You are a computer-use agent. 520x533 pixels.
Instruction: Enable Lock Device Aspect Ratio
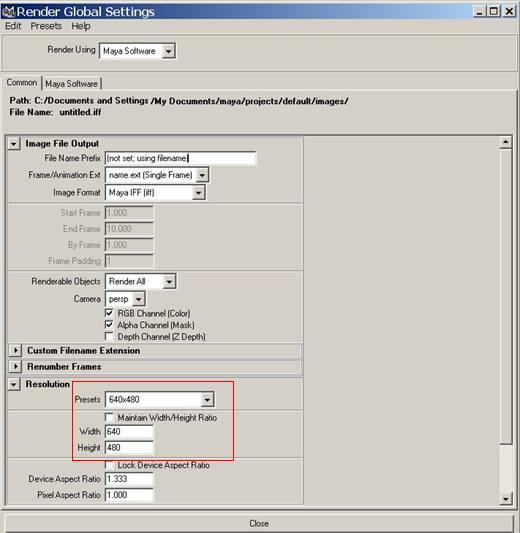coord(109,465)
